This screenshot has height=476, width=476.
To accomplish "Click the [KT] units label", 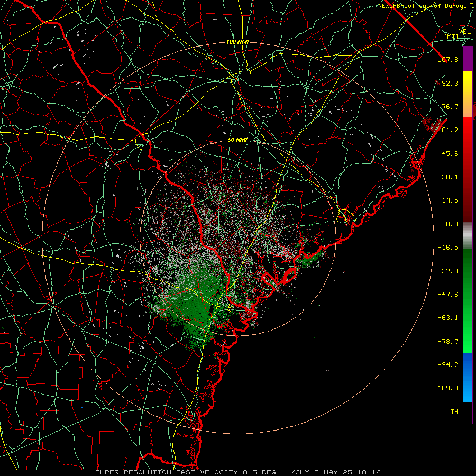I will 452,36.
